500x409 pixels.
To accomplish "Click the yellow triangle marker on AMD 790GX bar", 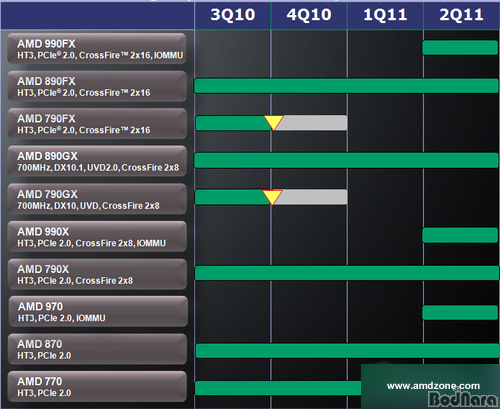I will (x=272, y=197).
